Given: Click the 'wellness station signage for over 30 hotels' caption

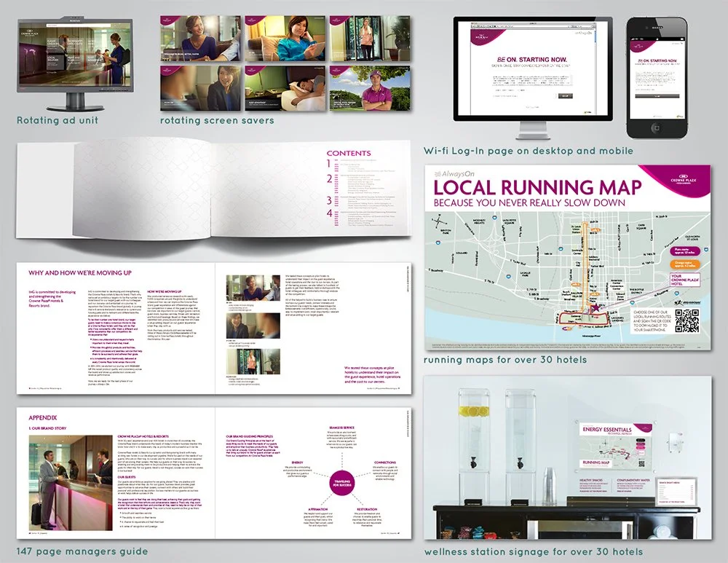Looking at the screenshot, I should [x=534, y=552].
